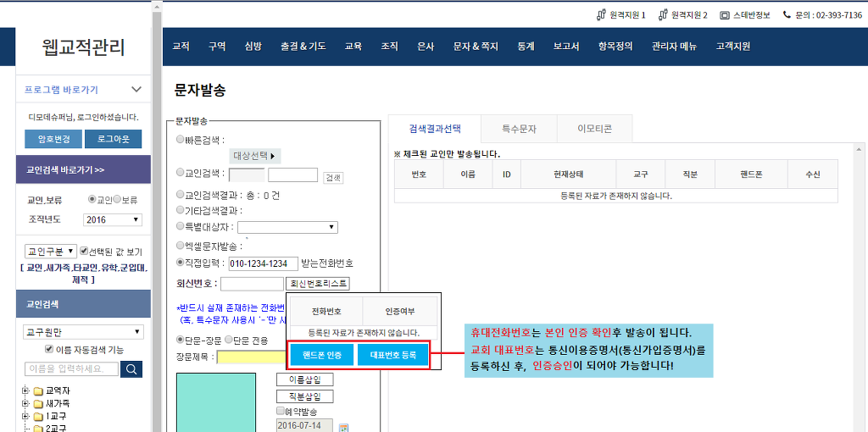The width and height of the screenshot is (868, 432).
Task: Click the yellow 장문제목 input field
Action: [x=251, y=357]
